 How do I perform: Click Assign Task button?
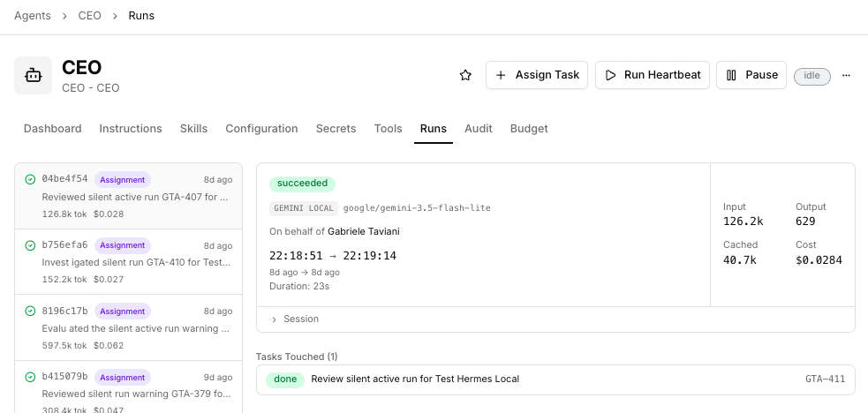[x=536, y=75]
